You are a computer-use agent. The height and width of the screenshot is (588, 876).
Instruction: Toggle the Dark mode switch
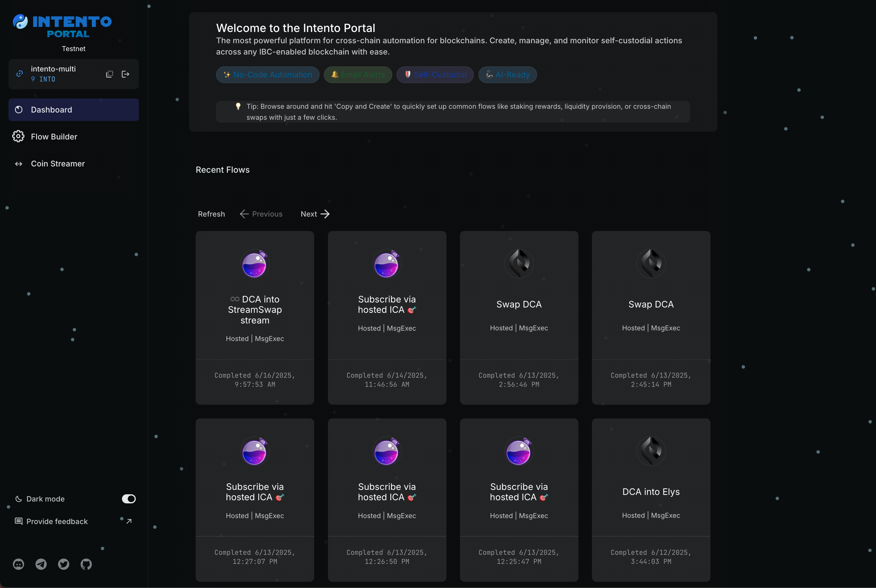point(129,499)
